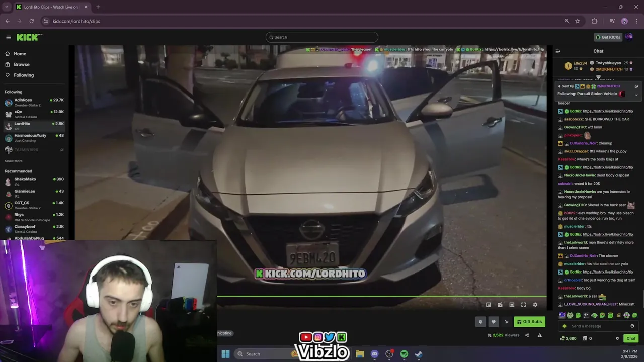Open video player settings gear
This screenshot has width=644, height=362.
[535, 305]
